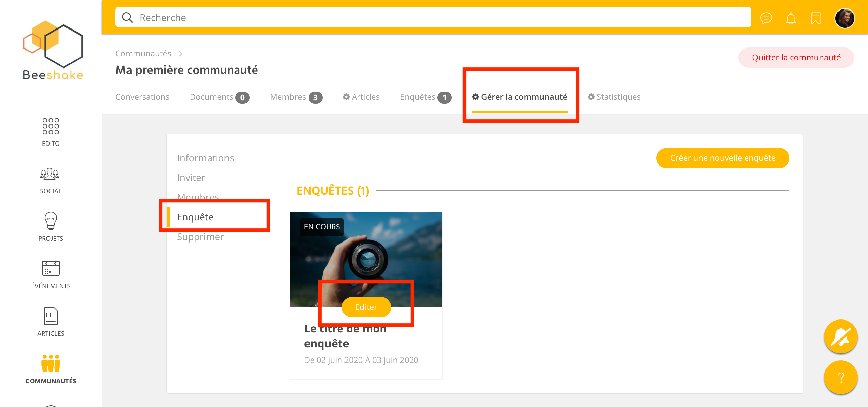
Task: Open the messages chat bubble icon
Action: click(766, 18)
